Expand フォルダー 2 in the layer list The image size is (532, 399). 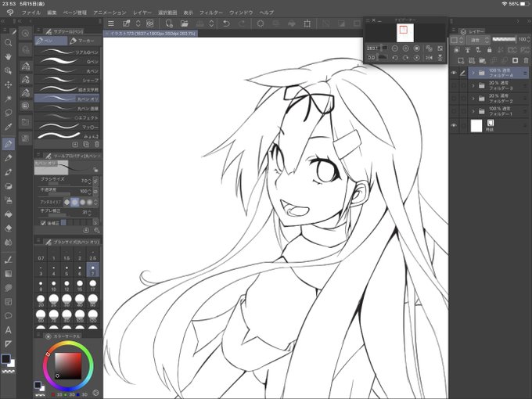coord(473,99)
